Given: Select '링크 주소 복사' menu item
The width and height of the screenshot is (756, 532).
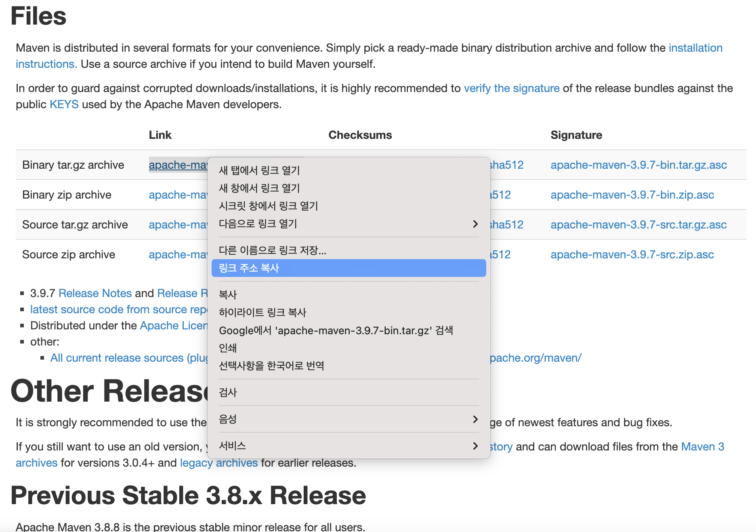Looking at the screenshot, I should pyautogui.click(x=349, y=268).
